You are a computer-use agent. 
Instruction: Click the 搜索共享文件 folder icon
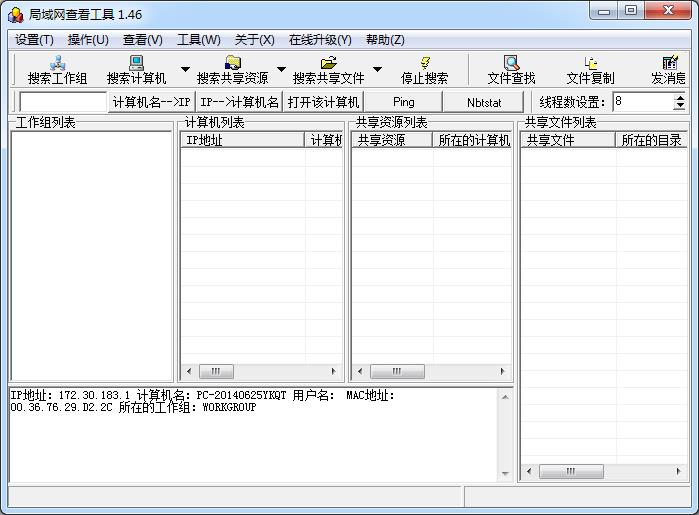point(329,63)
